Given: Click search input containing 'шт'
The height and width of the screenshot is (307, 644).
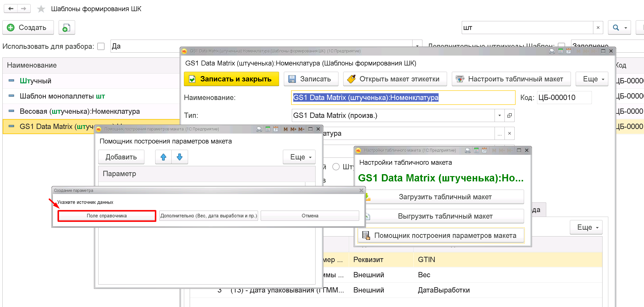Looking at the screenshot, I should tap(527, 28).
